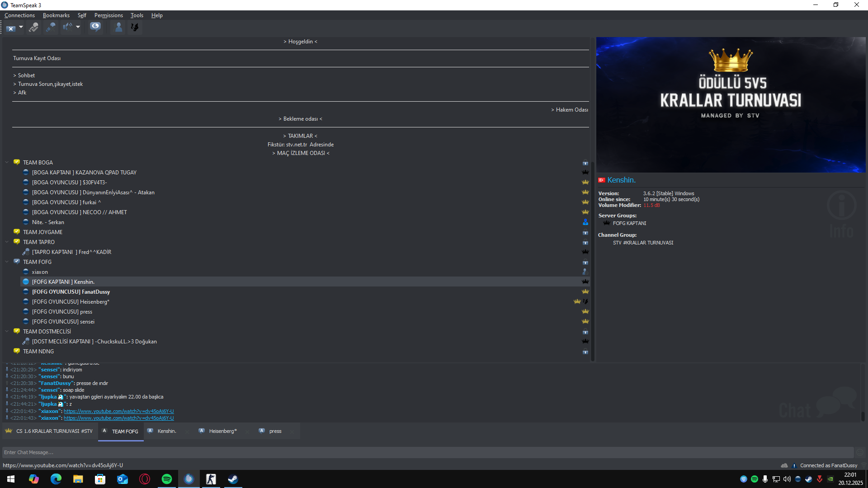Open File Explorer from the taskbar
Viewport: 868px width, 488px height.
pos(78,479)
